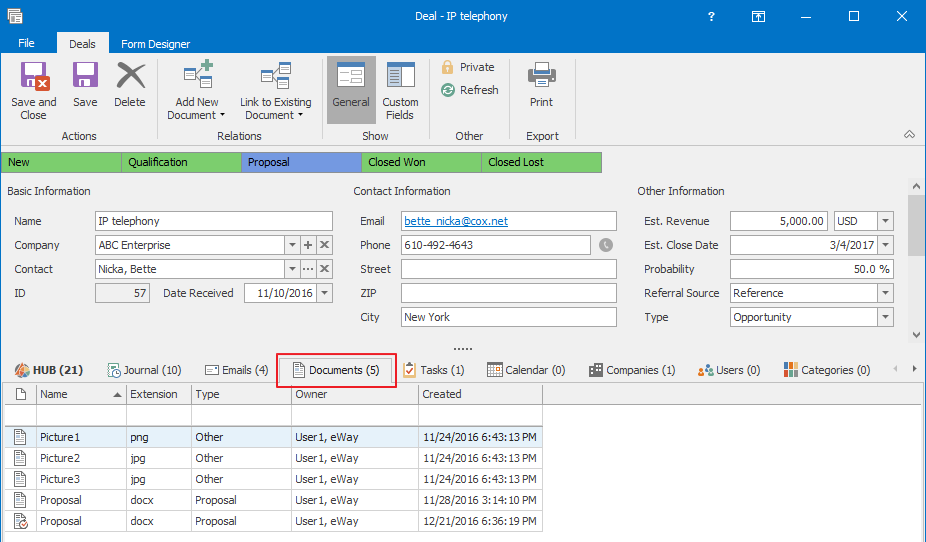Switch to General view

coord(351,90)
